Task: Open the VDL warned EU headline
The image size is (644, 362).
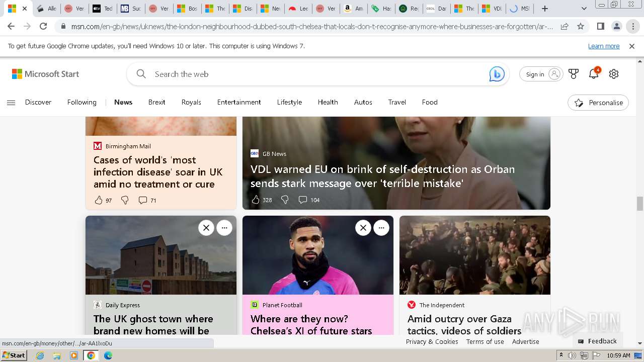Action: pos(382,176)
